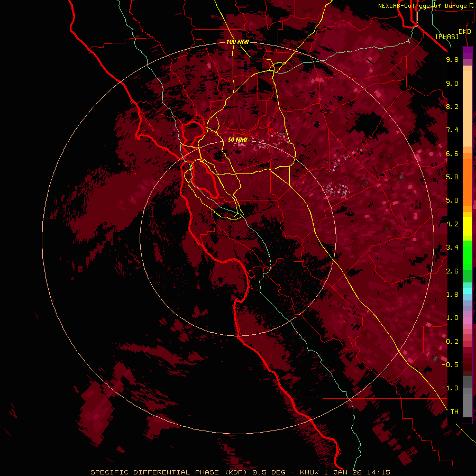Click the 1.8 value on the scale

pyautogui.click(x=452, y=295)
